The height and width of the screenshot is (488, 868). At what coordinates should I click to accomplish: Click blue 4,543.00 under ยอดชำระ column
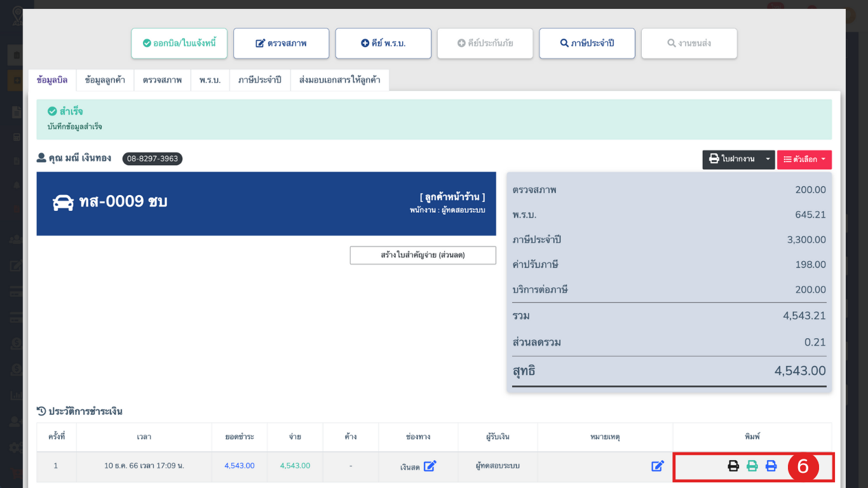240,466
